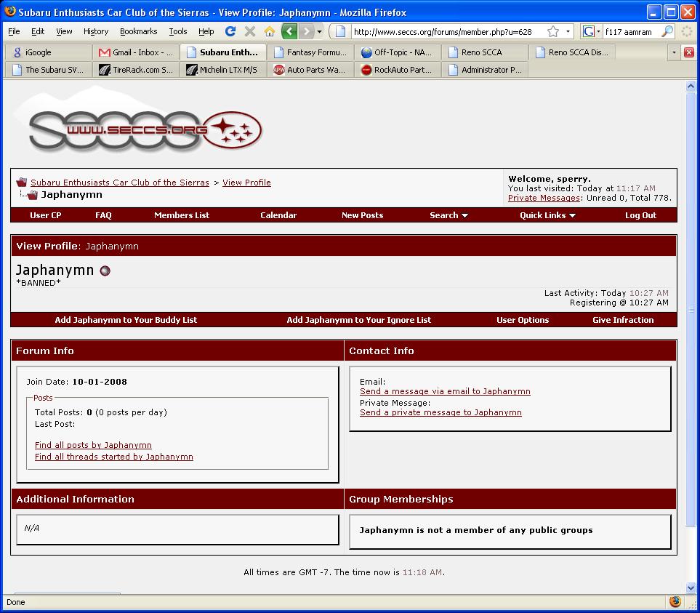The height and width of the screenshot is (613, 700).
Task: Click the vertical scrollbar down arrow
Action: (691, 588)
